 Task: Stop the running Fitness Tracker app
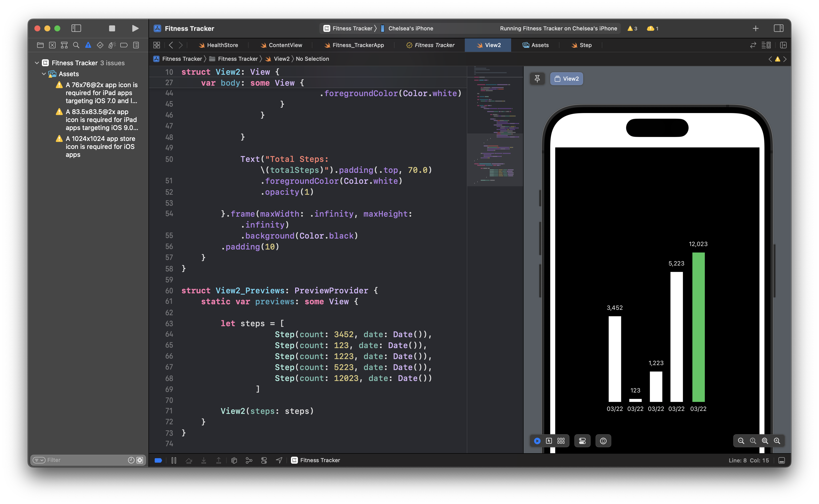(112, 28)
